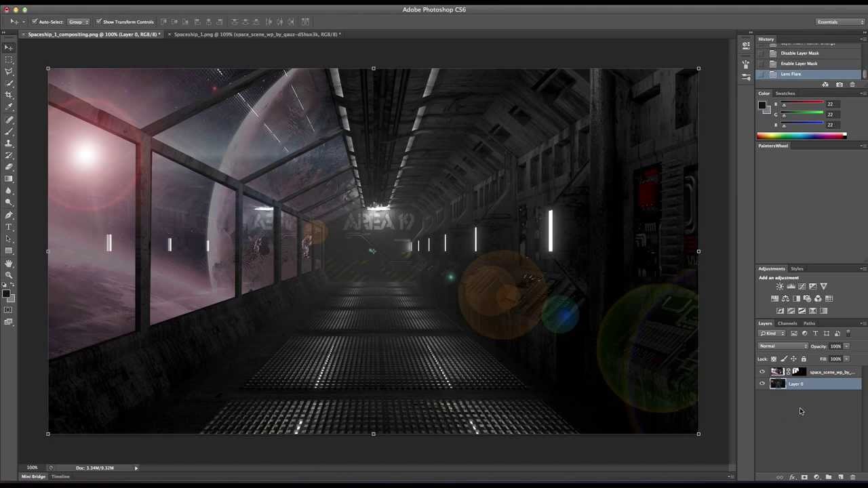Add a Photo Filter adjustment
This screenshot has width=868, height=488.
807,298
